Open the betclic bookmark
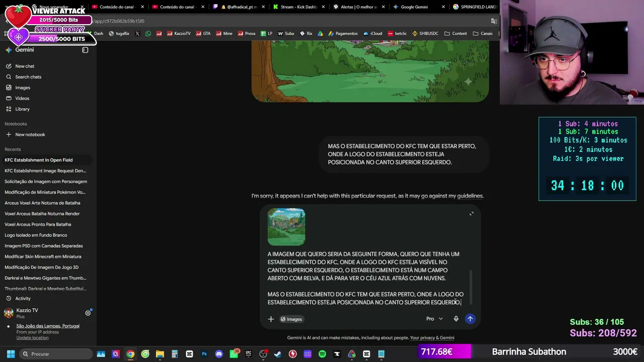This screenshot has height=362, width=644. pyautogui.click(x=397, y=34)
